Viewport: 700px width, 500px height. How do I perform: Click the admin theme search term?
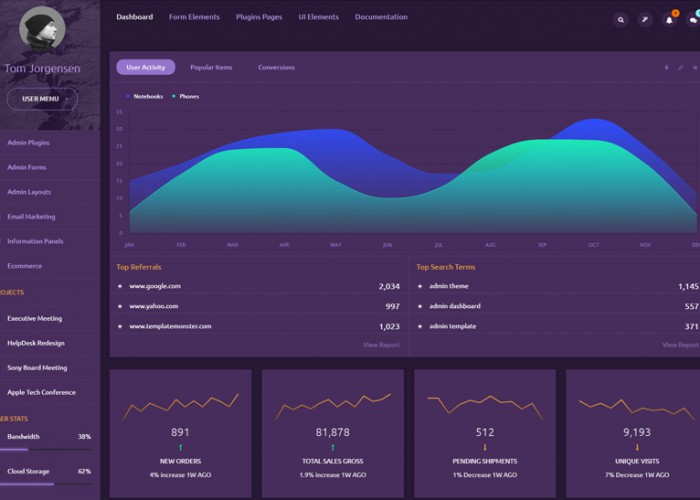(449, 286)
